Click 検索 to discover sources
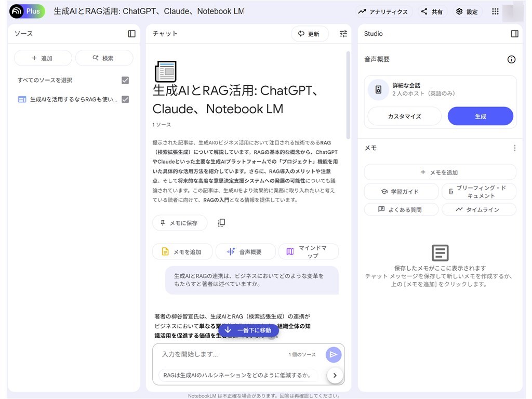The height and width of the screenshot is (399, 532). click(104, 58)
